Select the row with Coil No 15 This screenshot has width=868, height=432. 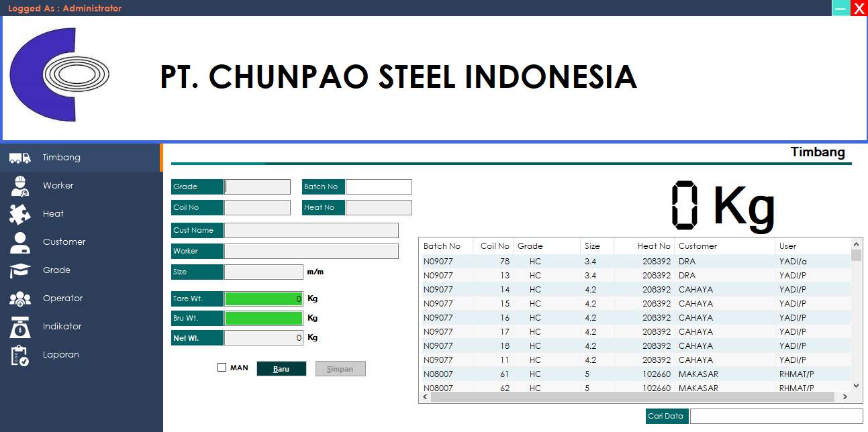[635, 303]
